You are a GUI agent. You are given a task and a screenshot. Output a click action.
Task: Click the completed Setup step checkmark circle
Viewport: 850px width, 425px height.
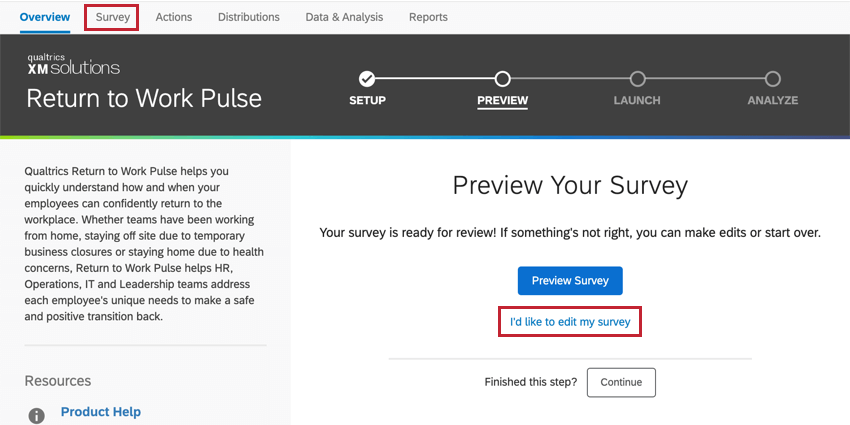coord(367,79)
